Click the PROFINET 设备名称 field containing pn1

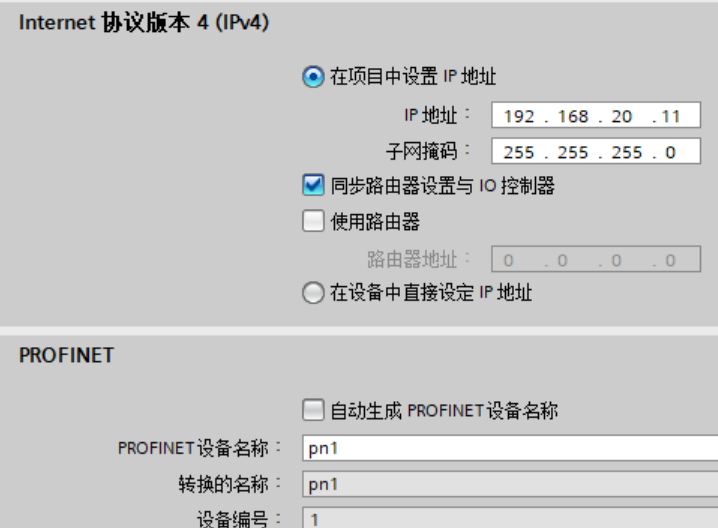point(510,448)
